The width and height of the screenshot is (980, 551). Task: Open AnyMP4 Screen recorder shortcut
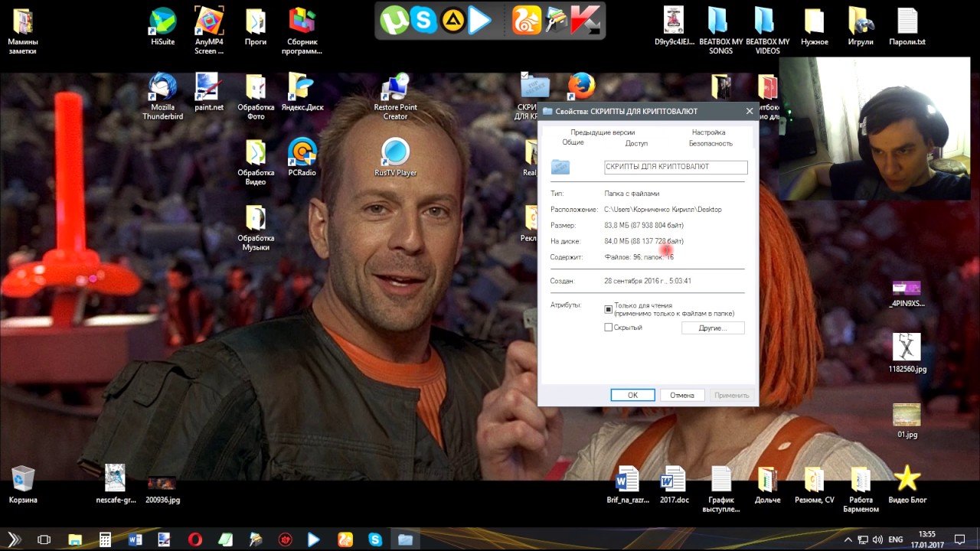pos(209,31)
